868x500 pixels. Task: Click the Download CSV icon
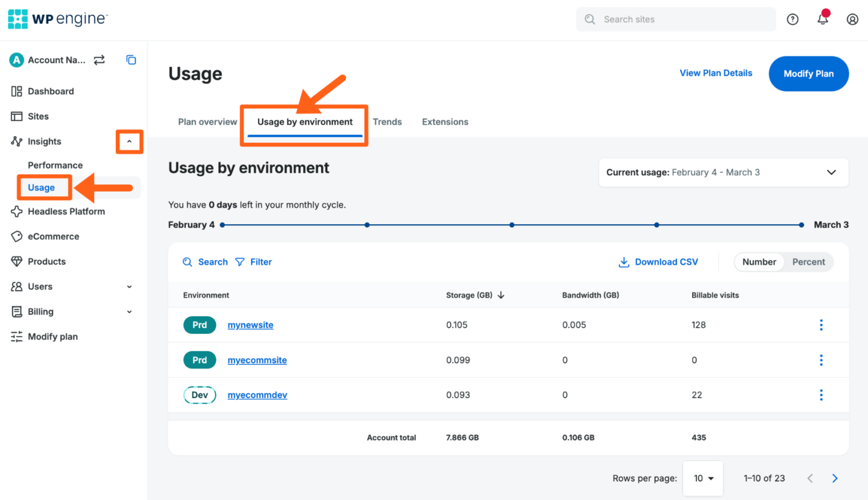624,262
